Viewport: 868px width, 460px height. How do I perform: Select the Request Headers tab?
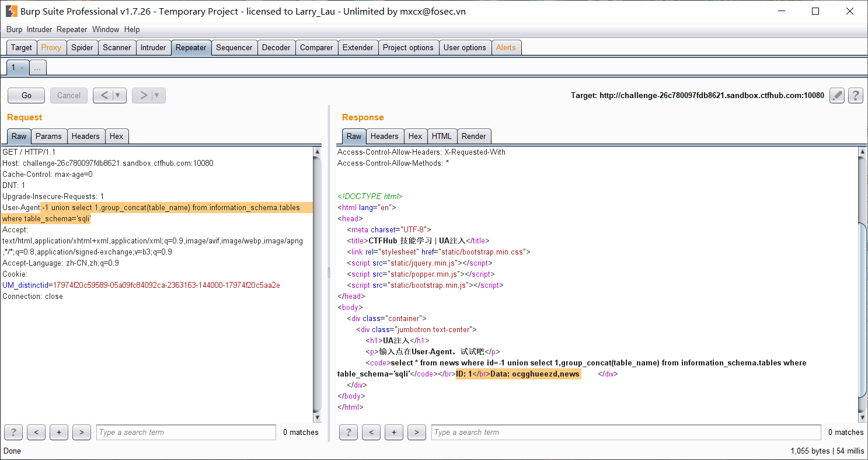point(86,136)
